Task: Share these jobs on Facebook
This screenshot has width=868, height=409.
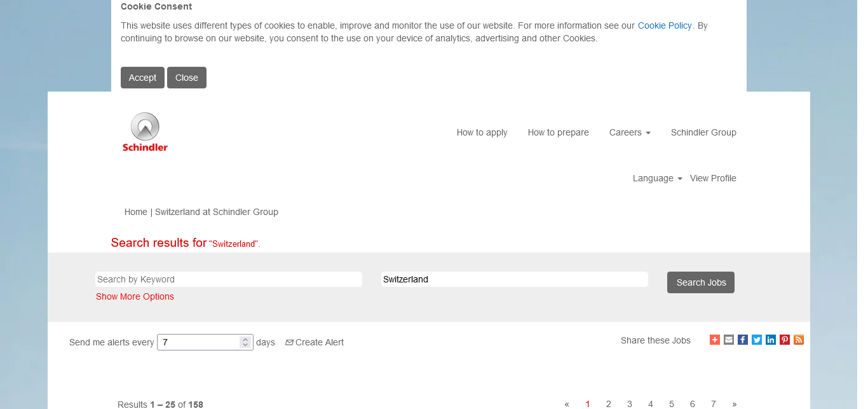Action: coord(743,340)
